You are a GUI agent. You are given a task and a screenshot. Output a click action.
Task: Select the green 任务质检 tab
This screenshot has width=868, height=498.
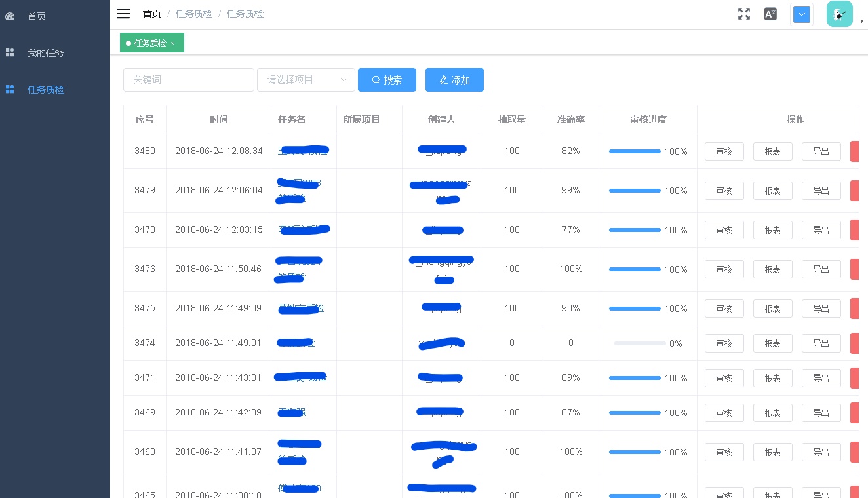[x=150, y=43]
